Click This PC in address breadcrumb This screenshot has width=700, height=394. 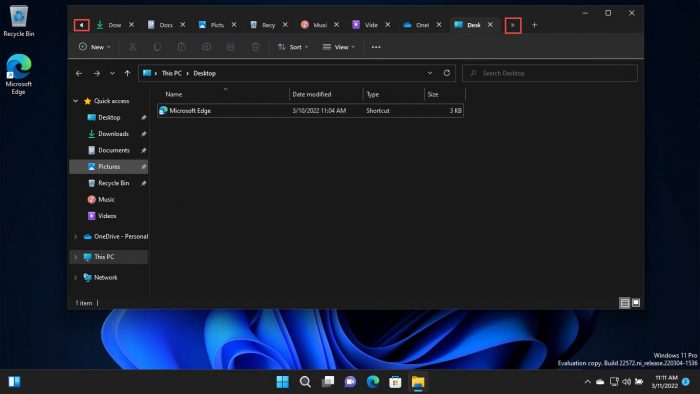click(171, 73)
